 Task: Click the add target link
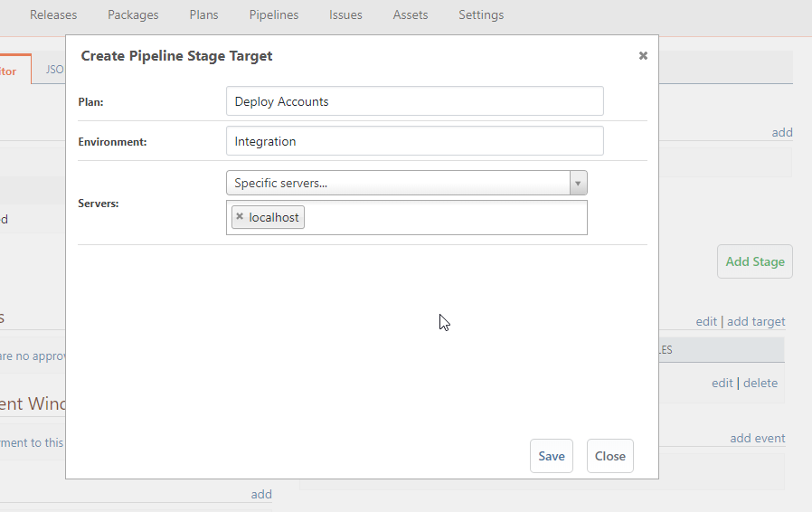pyautogui.click(x=756, y=321)
